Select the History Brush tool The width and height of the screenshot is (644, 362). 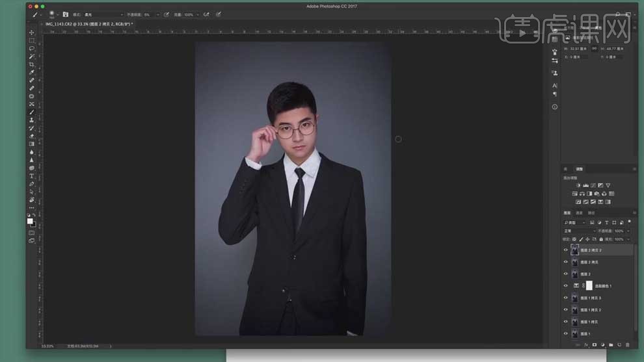(32, 128)
